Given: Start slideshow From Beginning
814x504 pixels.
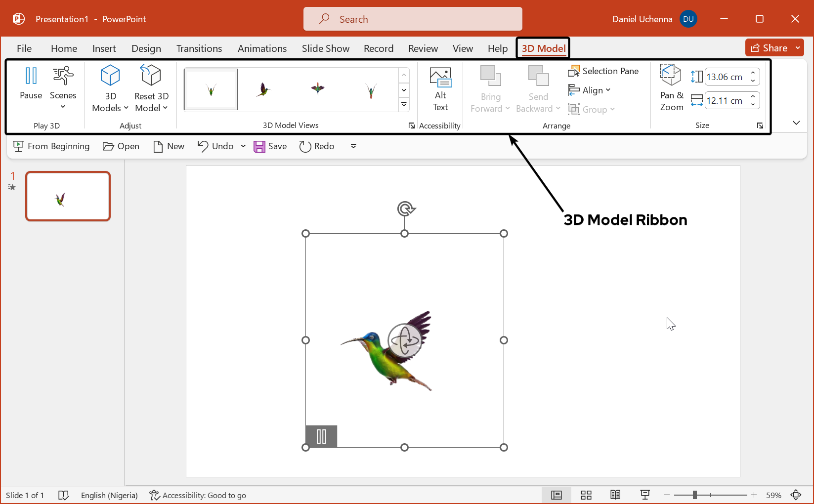Looking at the screenshot, I should click(x=51, y=146).
